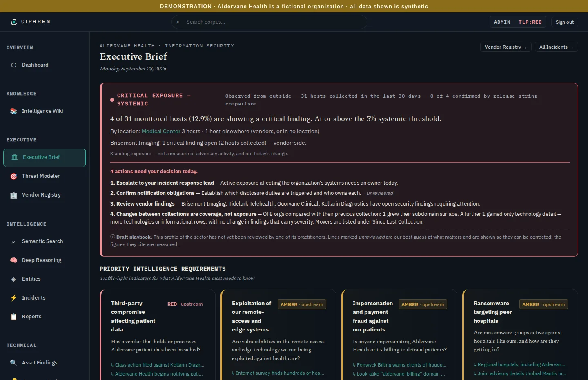This screenshot has width=588, height=380.
Task: Click the Reports clipboard icon
Action: click(x=14, y=317)
